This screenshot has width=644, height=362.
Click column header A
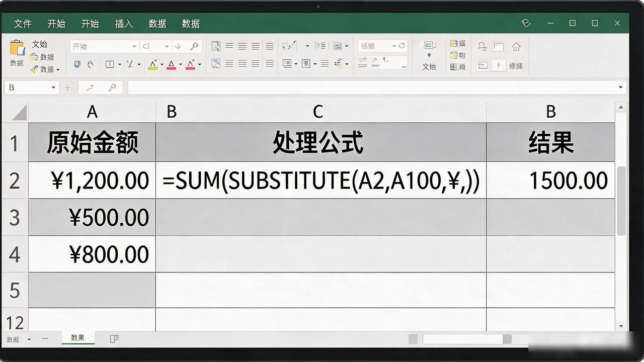pos(92,112)
